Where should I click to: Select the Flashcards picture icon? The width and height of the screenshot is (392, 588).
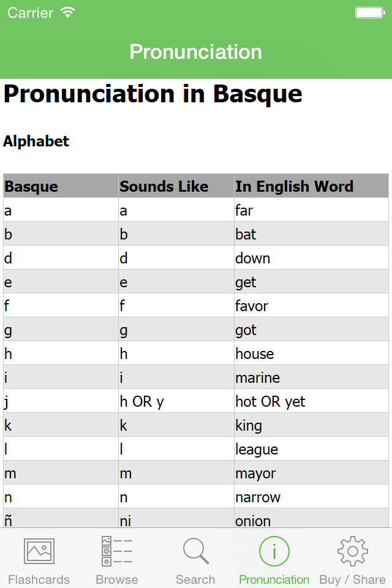(x=39, y=552)
